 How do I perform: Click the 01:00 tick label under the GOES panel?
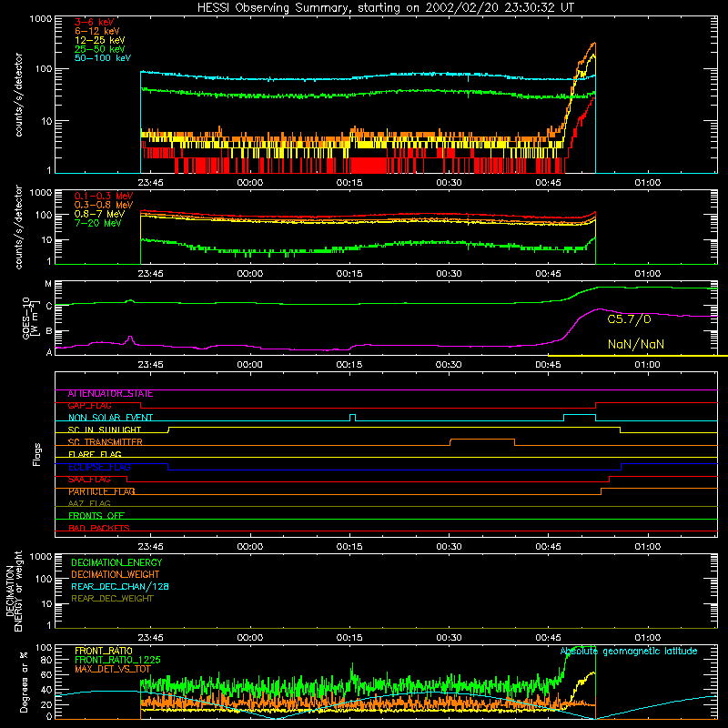tap(647, 365)
